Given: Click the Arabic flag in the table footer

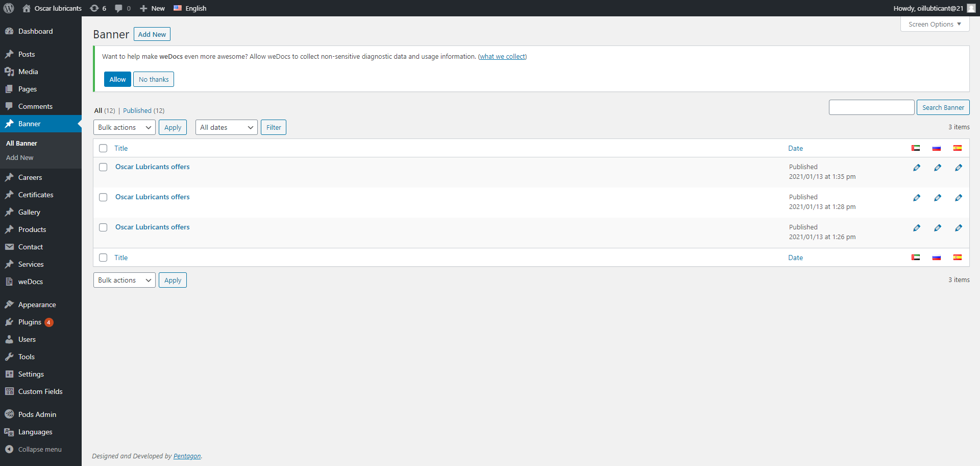Looking at the screenshot, I should [916, 258].
